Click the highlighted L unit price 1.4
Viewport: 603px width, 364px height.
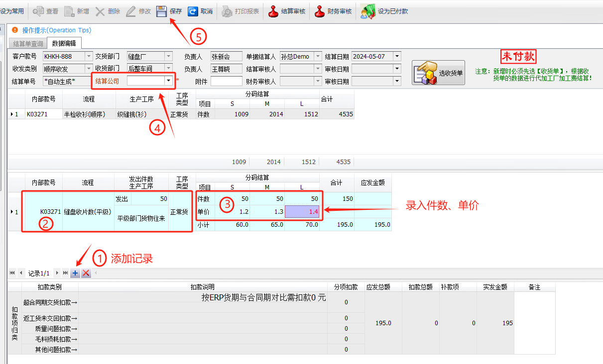click(x=302, y=212)
